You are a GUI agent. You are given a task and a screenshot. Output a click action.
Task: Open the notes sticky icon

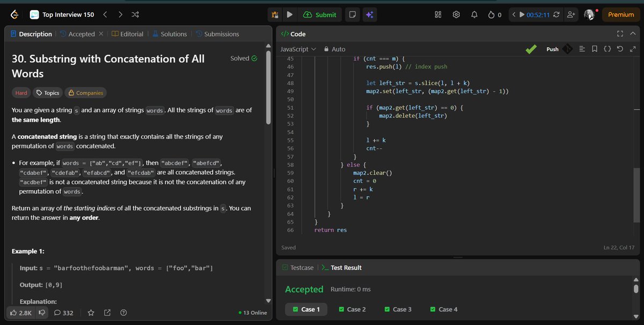pos(352,15)
